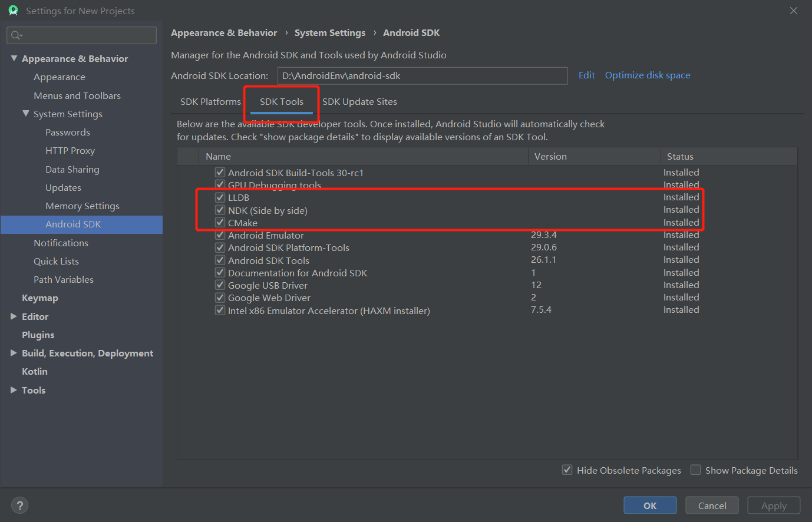812x522 pixels.
Task: Sort table by Name column header
Action: tap(364, 156)
